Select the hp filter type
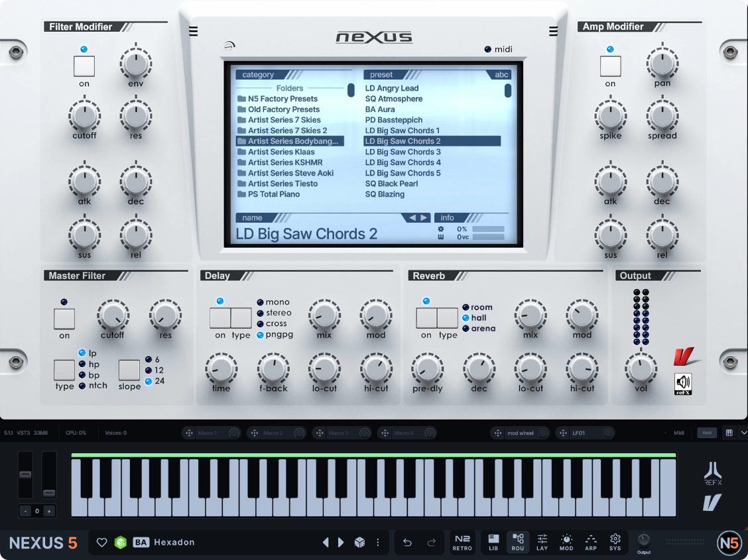Image resolution: width=748 pixels, height=560 pixels. [x=90, y=364]
